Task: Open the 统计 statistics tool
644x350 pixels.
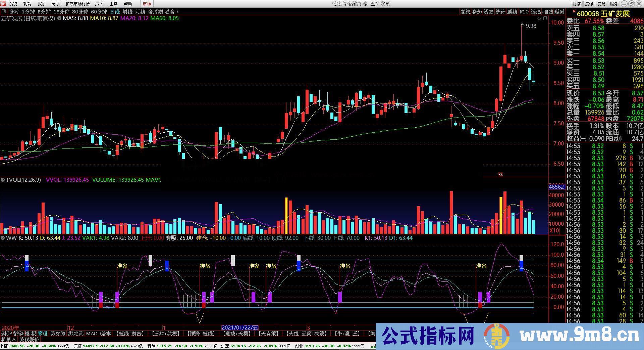Action: [x=500, y=11]
